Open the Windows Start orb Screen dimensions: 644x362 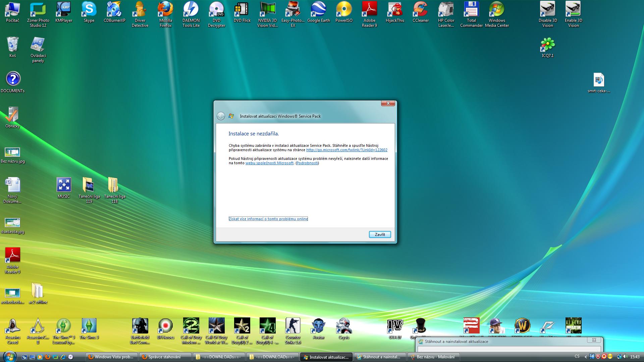9,356
